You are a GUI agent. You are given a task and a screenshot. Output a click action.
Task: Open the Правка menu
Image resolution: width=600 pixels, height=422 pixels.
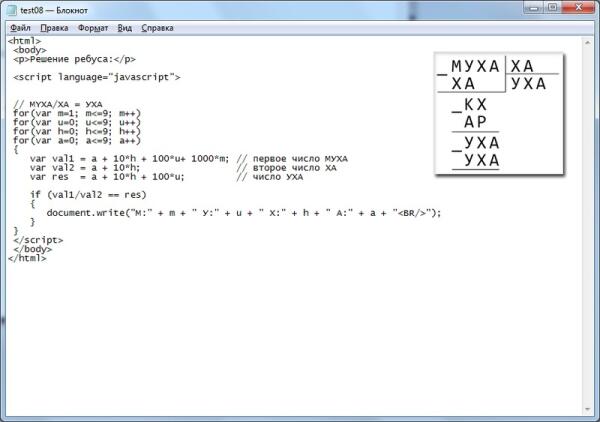(55, 28)
